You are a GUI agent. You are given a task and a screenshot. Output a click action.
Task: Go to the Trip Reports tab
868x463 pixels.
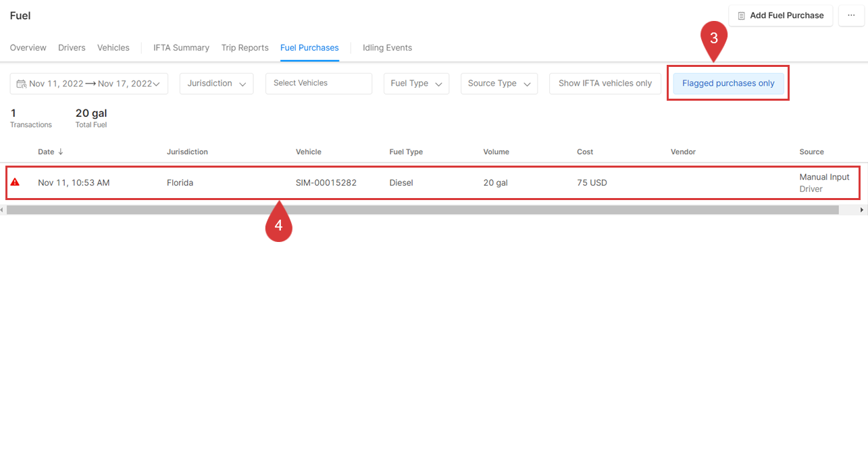pos(245,48)
